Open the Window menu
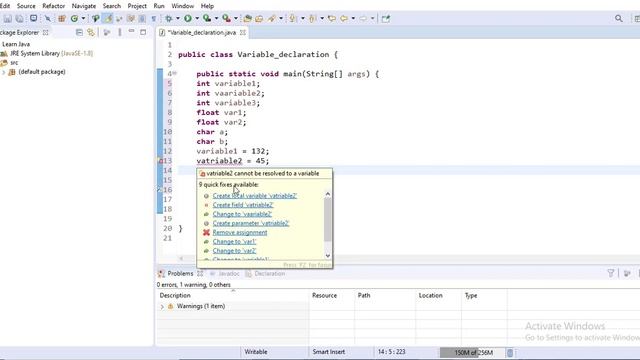 [x=182, y=6]
